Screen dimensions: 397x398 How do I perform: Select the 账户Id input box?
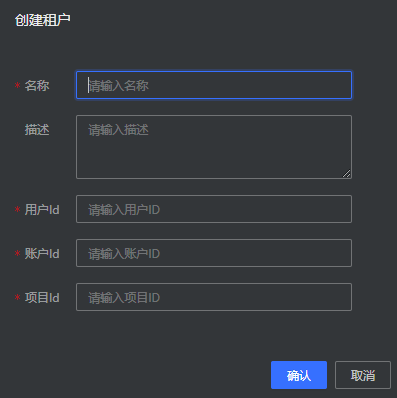click(x=214, y=253)
